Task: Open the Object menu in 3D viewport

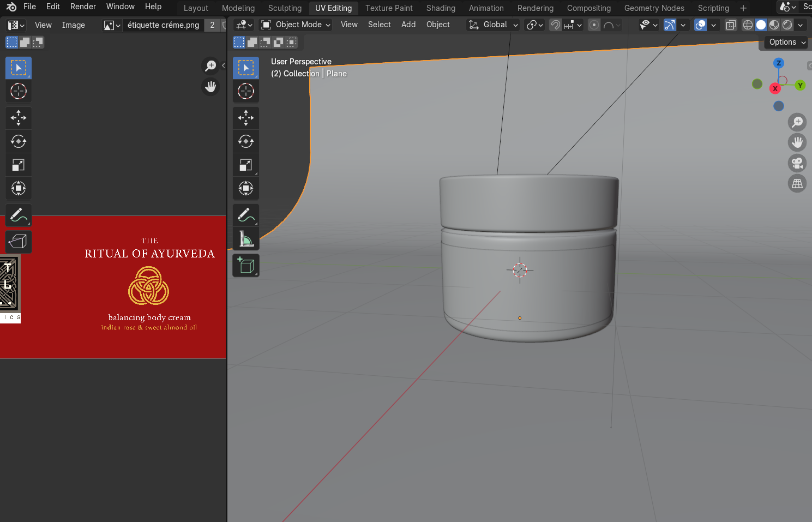Action: (438, 25)
